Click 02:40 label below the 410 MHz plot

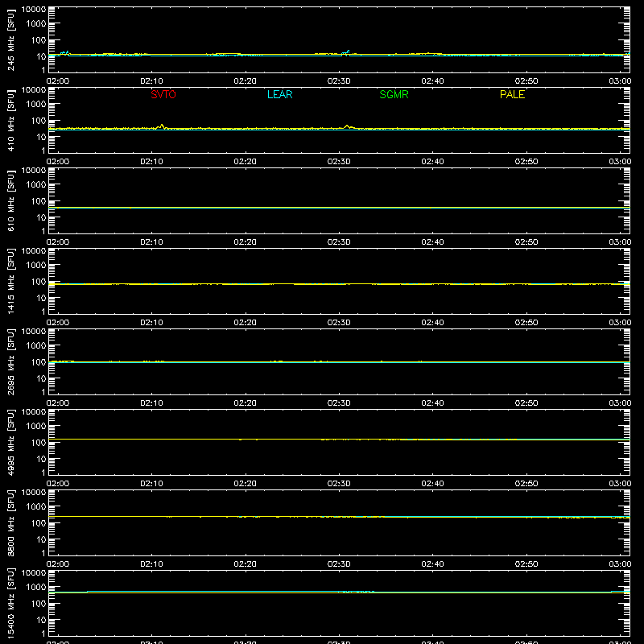(432, 162)
